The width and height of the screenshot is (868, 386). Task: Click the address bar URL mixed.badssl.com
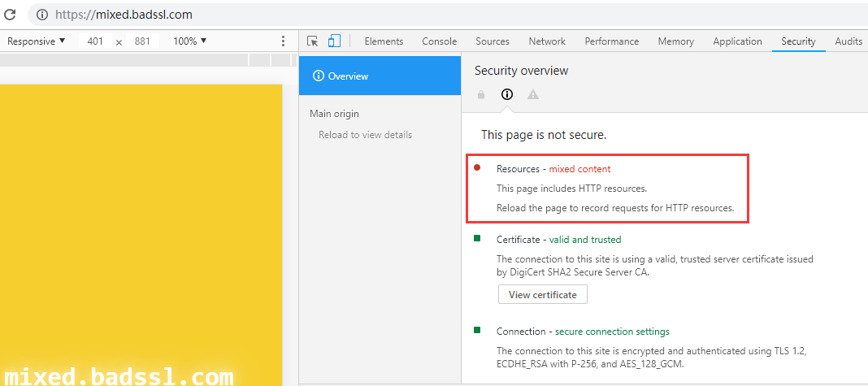[x=124, y=15]
